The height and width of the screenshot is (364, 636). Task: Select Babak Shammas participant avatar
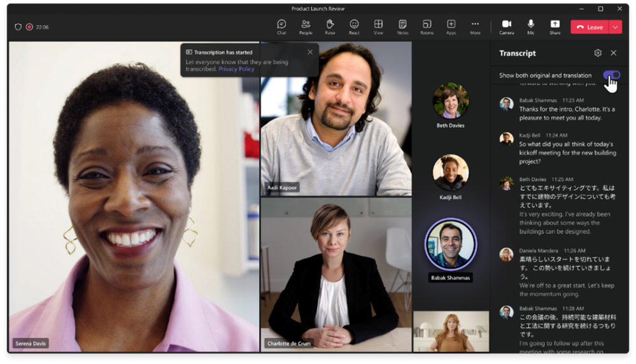pyautogui.click(x=450, y=244)
